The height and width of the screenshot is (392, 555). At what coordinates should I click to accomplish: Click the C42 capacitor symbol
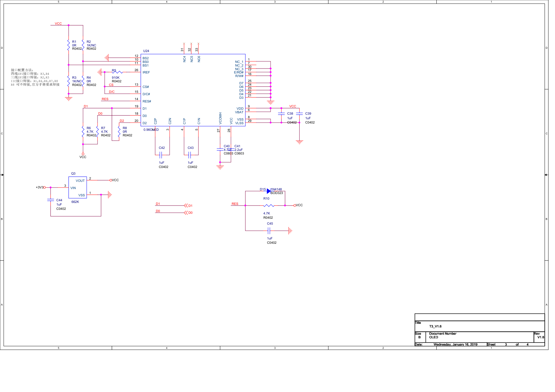tap(161, 155)
